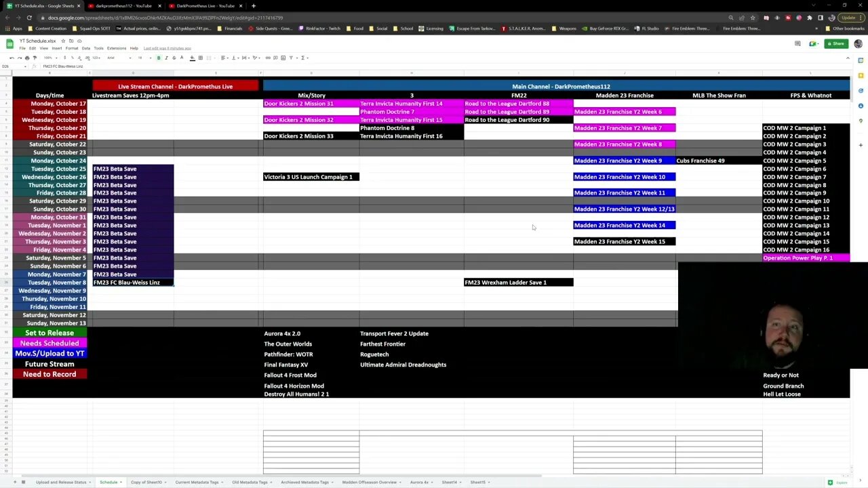Open the vertical align dropdown
868x488 pixels.
(235, 58)
